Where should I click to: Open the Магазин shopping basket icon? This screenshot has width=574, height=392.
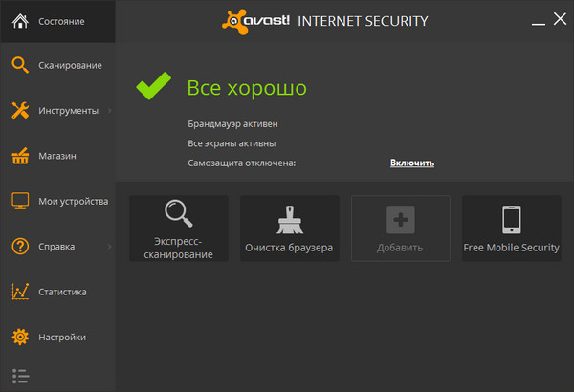(x=20, y=156)
